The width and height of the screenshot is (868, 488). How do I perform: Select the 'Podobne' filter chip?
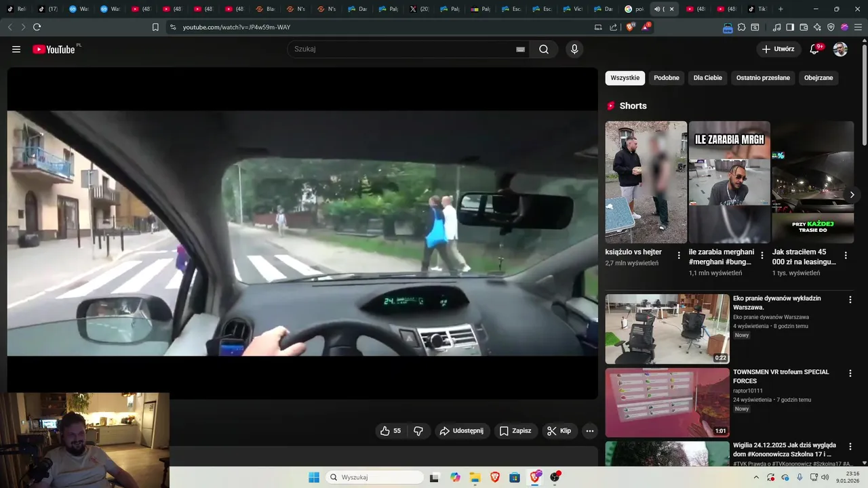coord(667,78)
